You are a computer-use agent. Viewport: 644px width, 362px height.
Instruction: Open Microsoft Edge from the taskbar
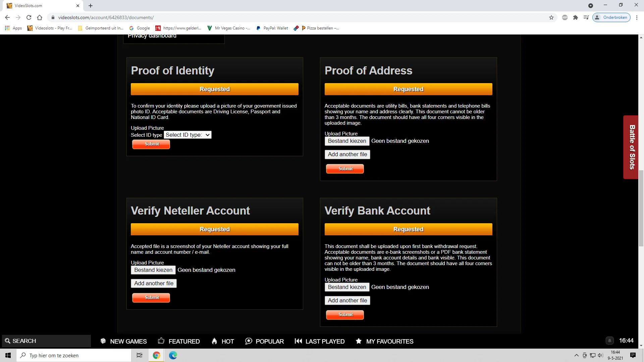tap(173, 355)
